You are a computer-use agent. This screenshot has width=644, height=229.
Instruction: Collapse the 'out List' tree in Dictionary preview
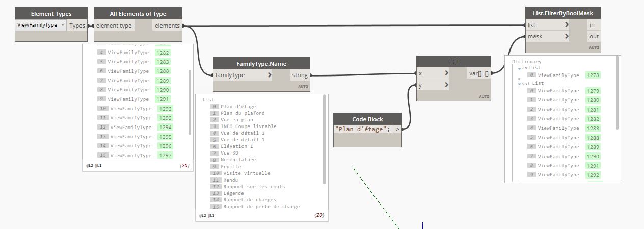pos(520,83)
